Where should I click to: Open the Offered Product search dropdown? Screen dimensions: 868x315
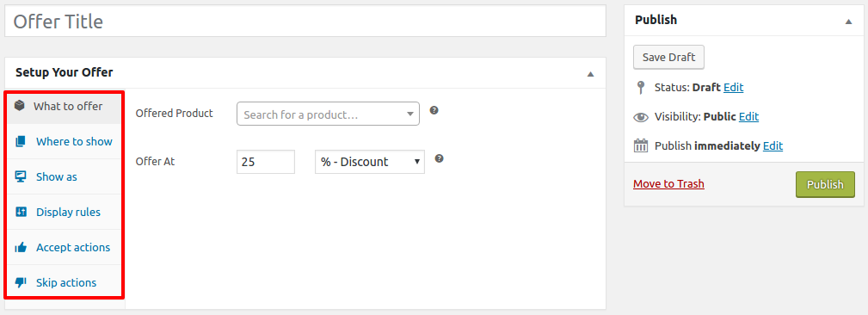[x=328, y=114]
